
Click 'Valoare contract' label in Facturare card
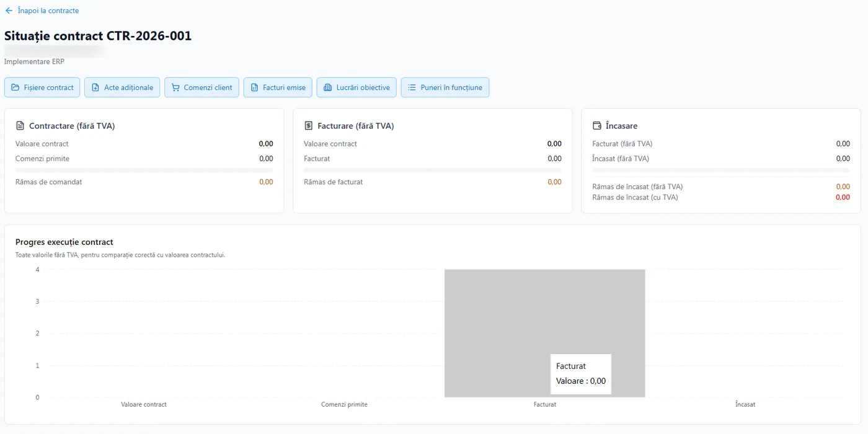point(330,144)
